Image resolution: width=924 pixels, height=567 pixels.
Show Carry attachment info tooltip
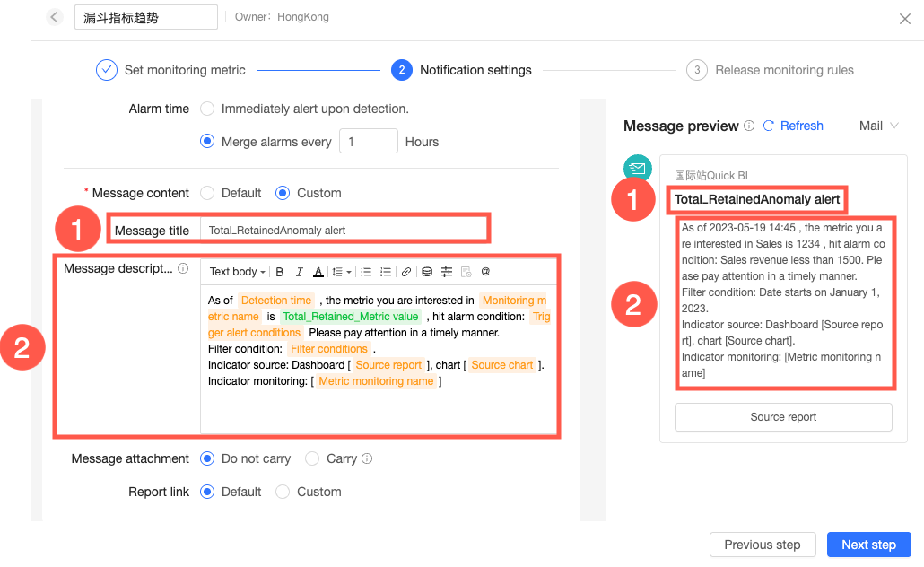367,458
